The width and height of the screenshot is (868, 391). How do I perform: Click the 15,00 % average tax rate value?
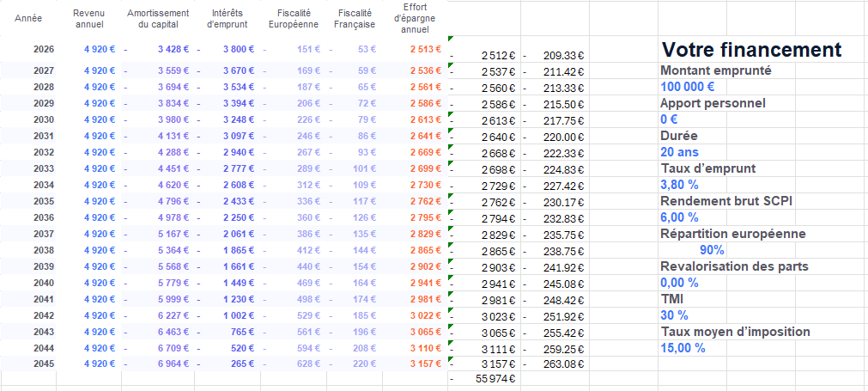tap(683, 348)
